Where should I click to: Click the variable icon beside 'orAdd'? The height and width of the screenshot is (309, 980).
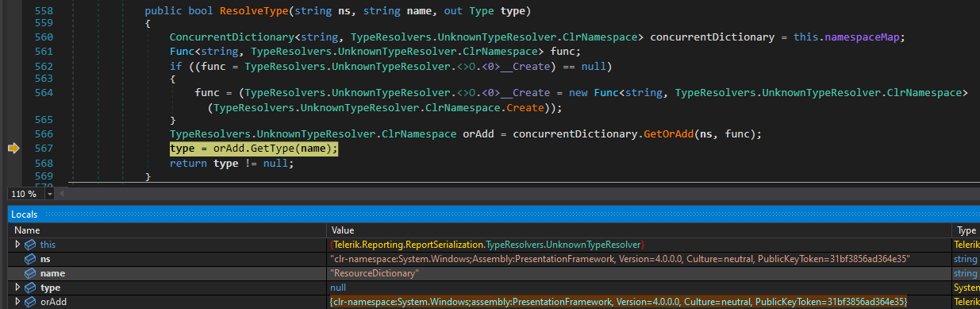30,302
